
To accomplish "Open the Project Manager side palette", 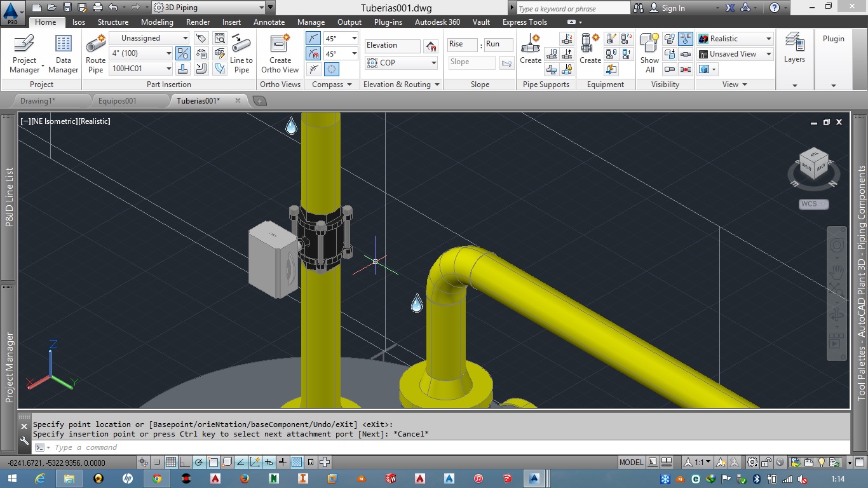I will click(9, 367).
